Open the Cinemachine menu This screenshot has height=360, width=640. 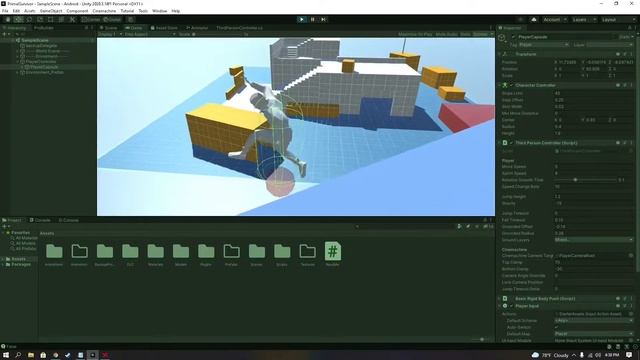click(104, 11)
